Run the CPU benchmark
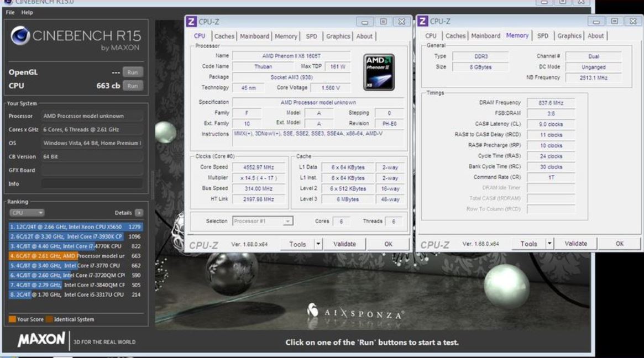The image size is (644, 358). tap(133, 86)
